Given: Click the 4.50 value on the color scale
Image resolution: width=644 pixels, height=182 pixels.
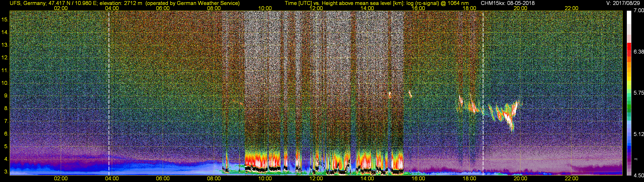Looking at the screenshot, I should 639,175.
